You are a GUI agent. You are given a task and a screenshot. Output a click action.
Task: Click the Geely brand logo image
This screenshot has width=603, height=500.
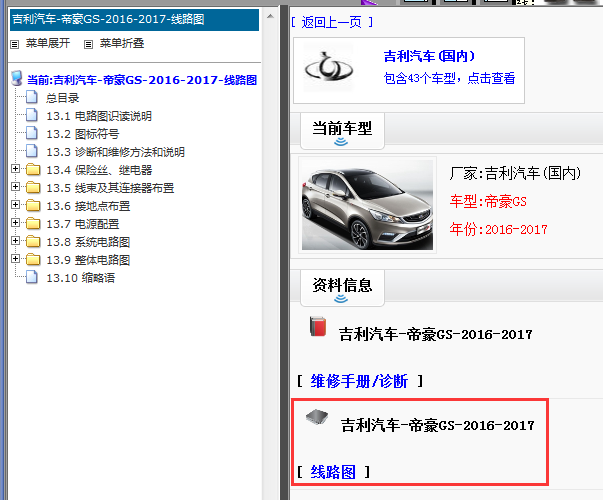(328, 68)
